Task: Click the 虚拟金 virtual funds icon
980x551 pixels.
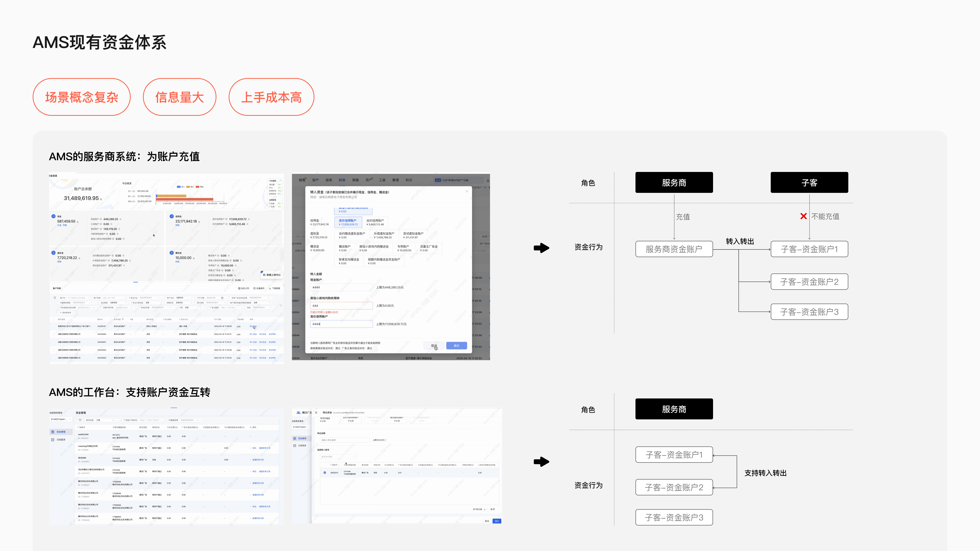Action: 53,253
